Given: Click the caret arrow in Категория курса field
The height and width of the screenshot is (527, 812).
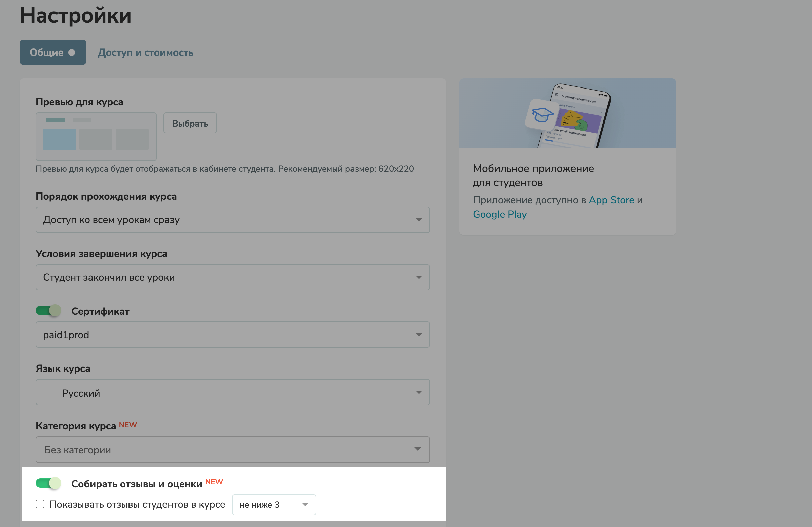Looking at the screenshot, I should point(417,449).
